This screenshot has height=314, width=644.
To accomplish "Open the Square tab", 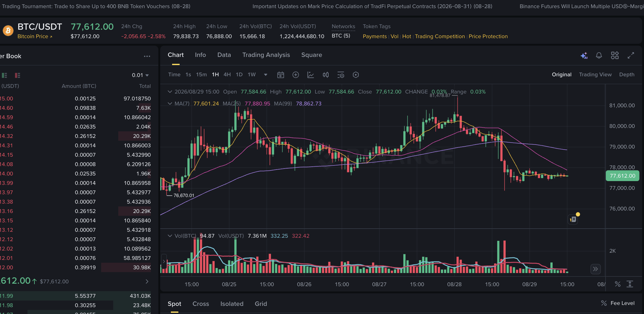I will (x=312, y=55).
